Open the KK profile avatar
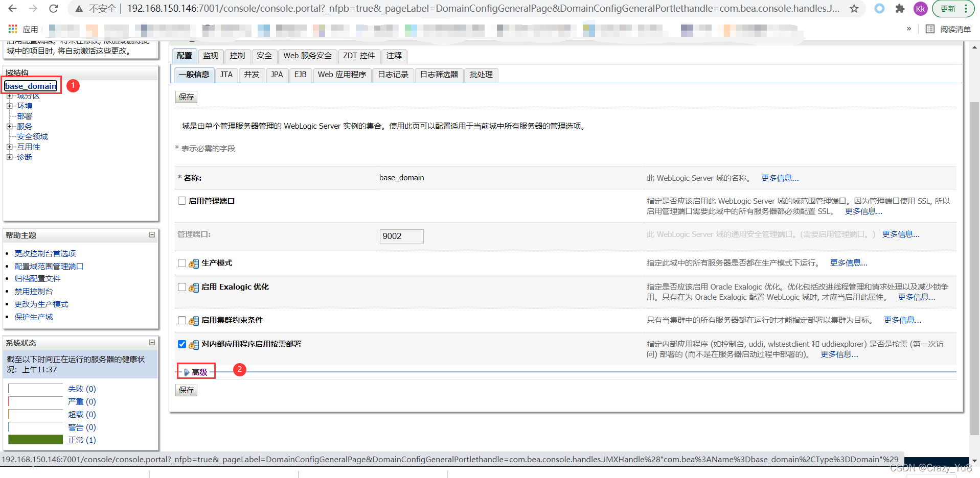The width and height of the screenshot is (980, 478). click(920, 9)
